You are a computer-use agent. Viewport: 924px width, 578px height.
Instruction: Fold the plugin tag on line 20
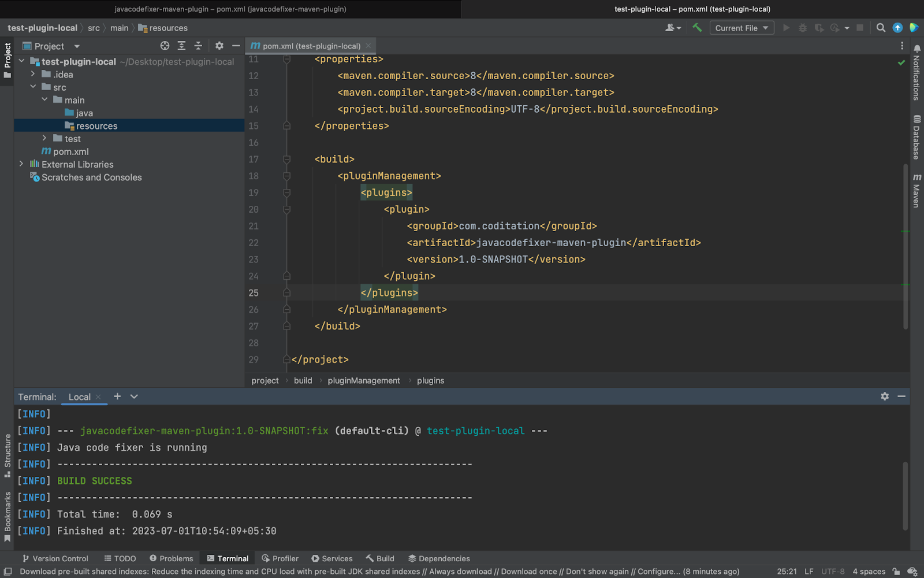click(x=286, y=209)
